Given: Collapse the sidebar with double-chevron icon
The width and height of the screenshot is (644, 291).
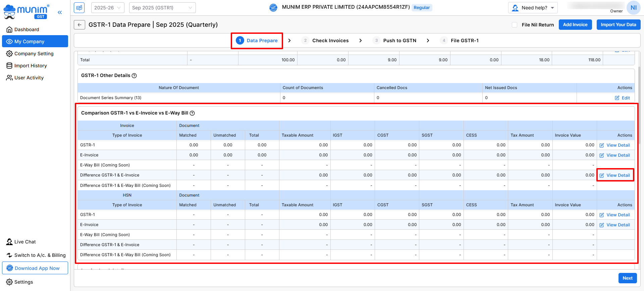Looking at the screenshot, I should click(x=60, y=12).
